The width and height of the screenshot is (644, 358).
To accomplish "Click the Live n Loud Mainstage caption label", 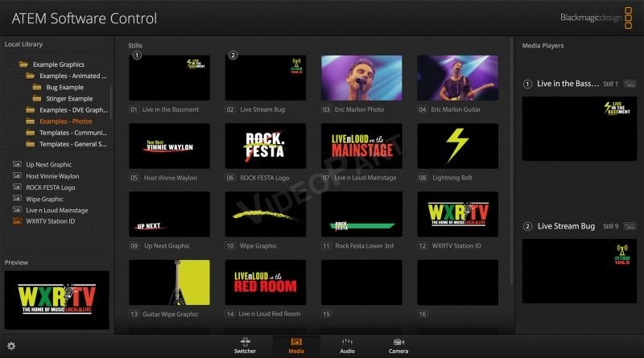I will (x=365, y=178).
